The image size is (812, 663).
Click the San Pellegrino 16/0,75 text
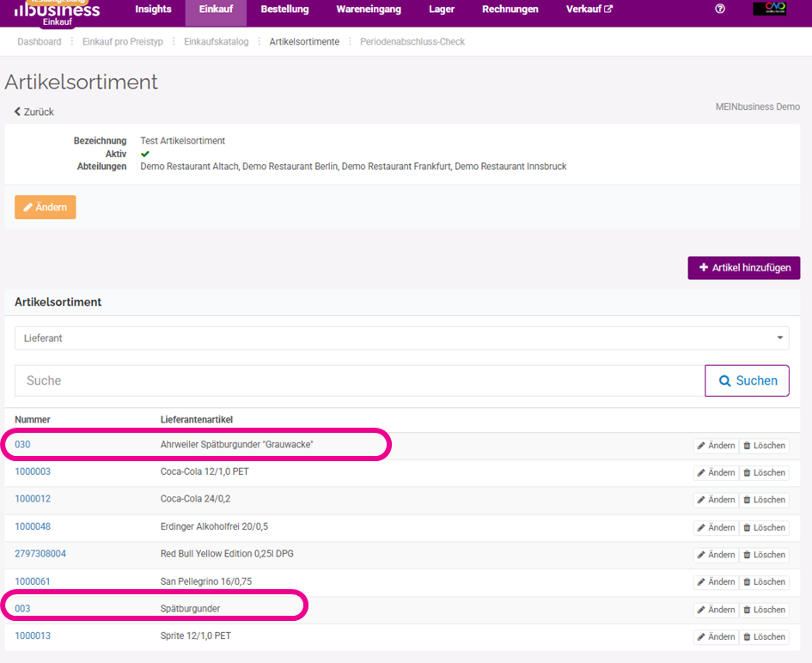click(x=206, y=581)
